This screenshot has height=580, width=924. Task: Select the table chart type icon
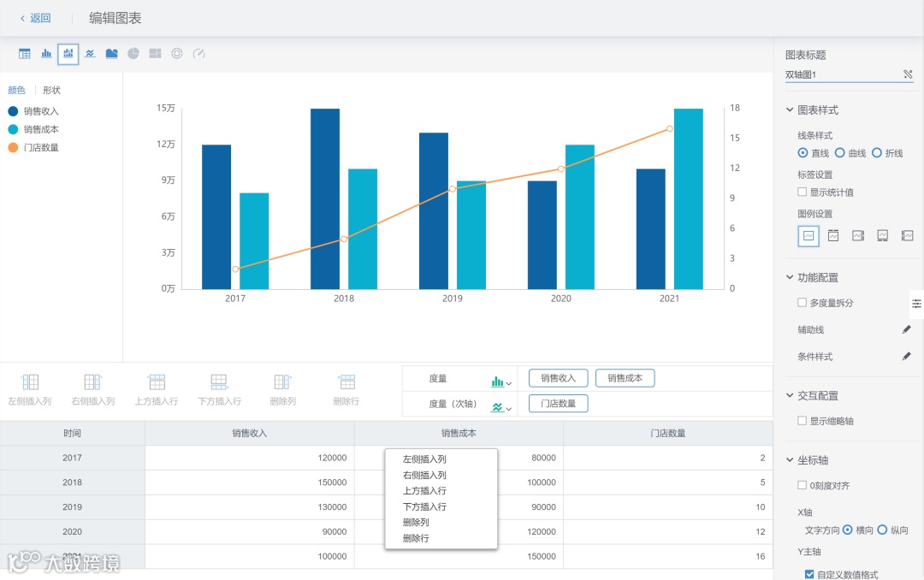pos(25,54)
